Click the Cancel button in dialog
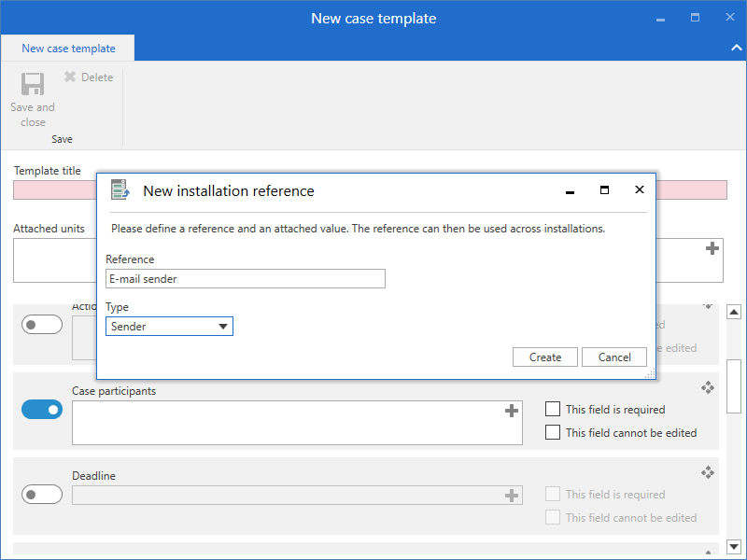The width and height of the screenshot is (747, 560). tap(613, 357)
